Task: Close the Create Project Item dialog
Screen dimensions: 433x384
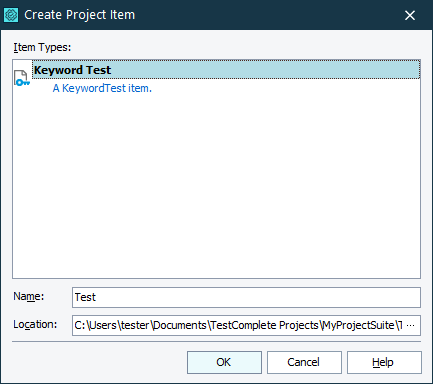Action: (410, 15)
